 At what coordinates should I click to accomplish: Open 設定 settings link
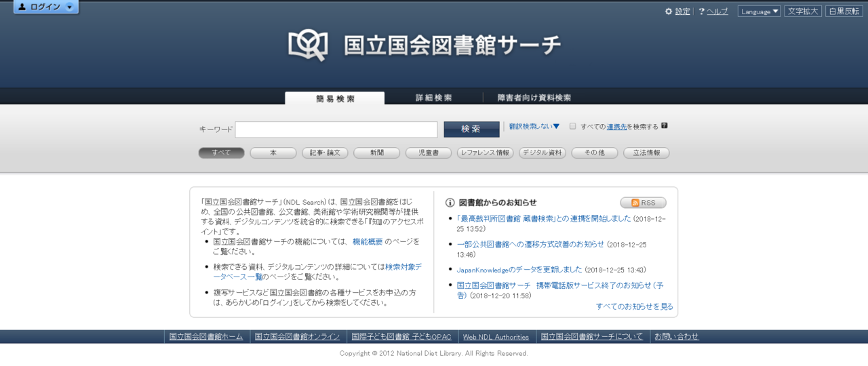[x=682, y=12]
